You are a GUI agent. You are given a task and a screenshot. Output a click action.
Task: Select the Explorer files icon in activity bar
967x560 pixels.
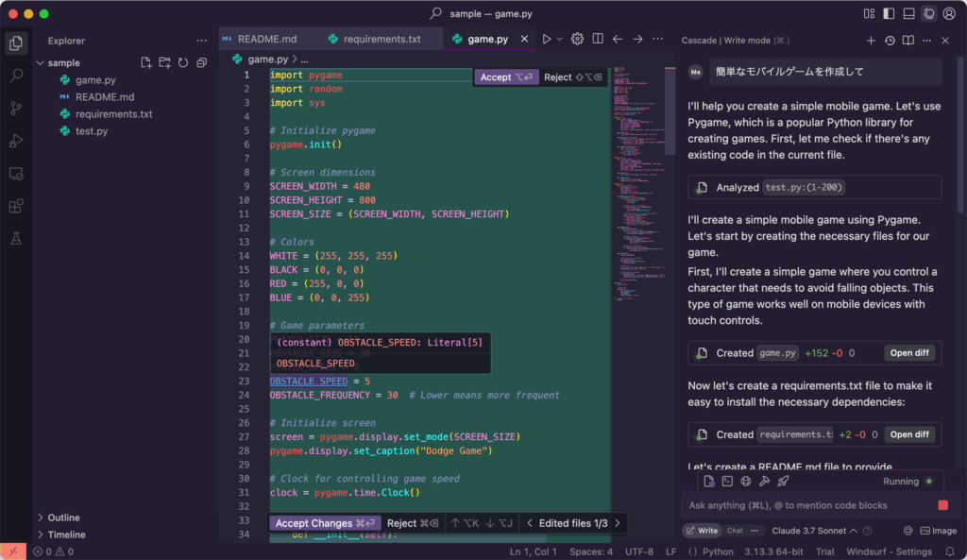click(17, 42)
